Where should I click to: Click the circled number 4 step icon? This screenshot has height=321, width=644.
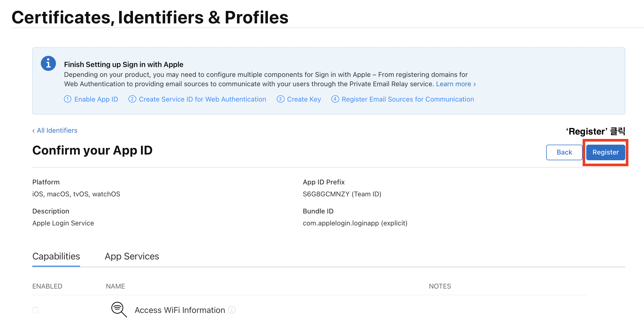point(335,99)
